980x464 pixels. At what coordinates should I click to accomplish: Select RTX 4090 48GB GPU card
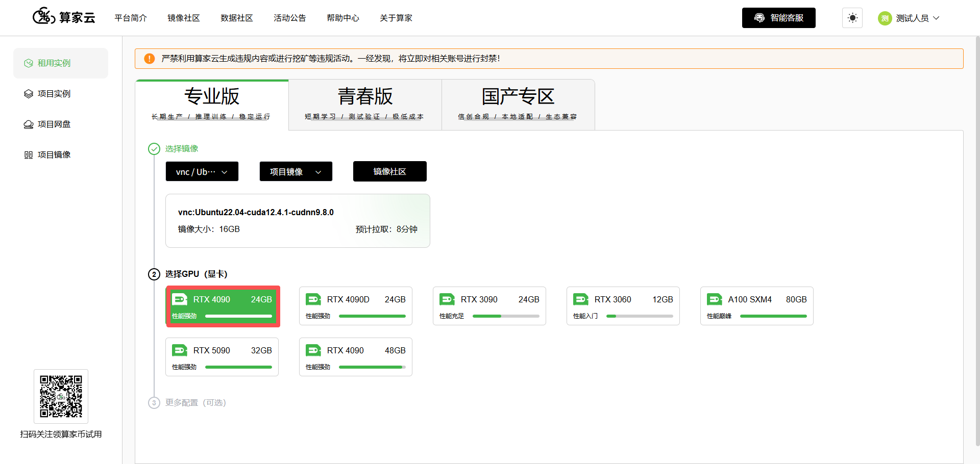[356, 357]
